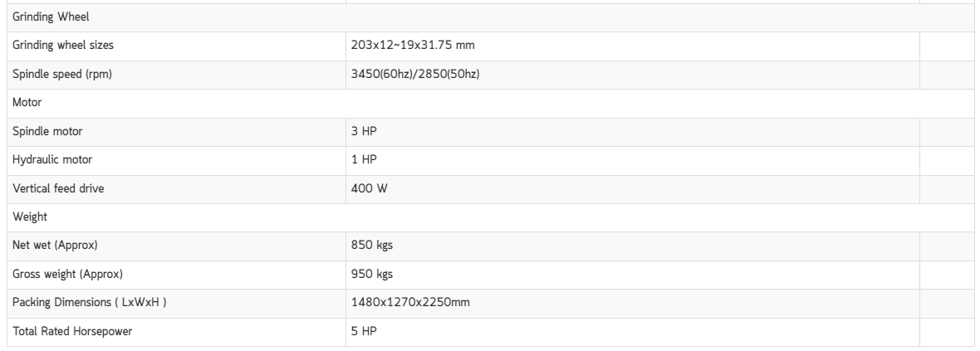Click the 950 kgs value cell
980x351 pixels.
(633, 275)
